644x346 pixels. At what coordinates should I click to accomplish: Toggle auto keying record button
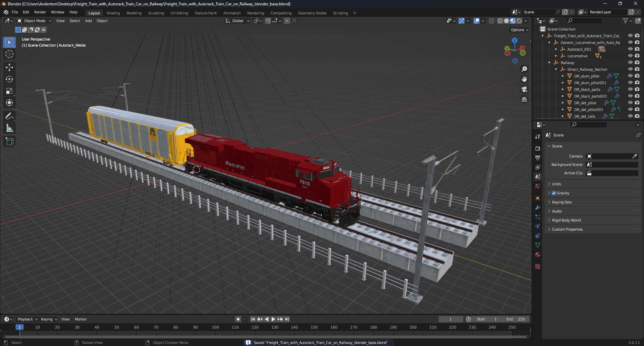tap(238, 319)
